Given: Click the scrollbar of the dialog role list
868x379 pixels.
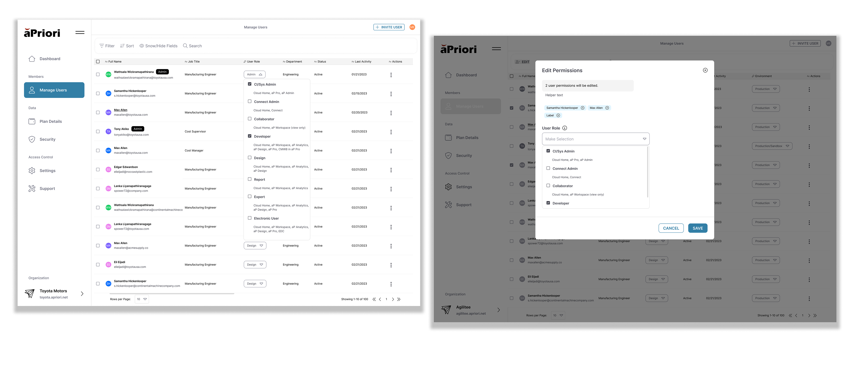Looking at the screenshot, I should coord(648,172).
